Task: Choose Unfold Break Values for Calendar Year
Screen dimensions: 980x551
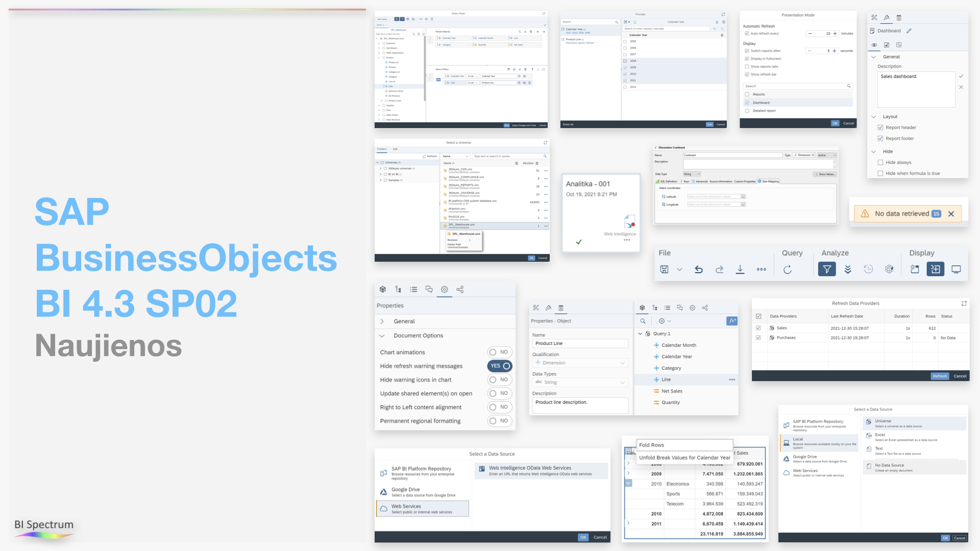Action: [684, 458]
